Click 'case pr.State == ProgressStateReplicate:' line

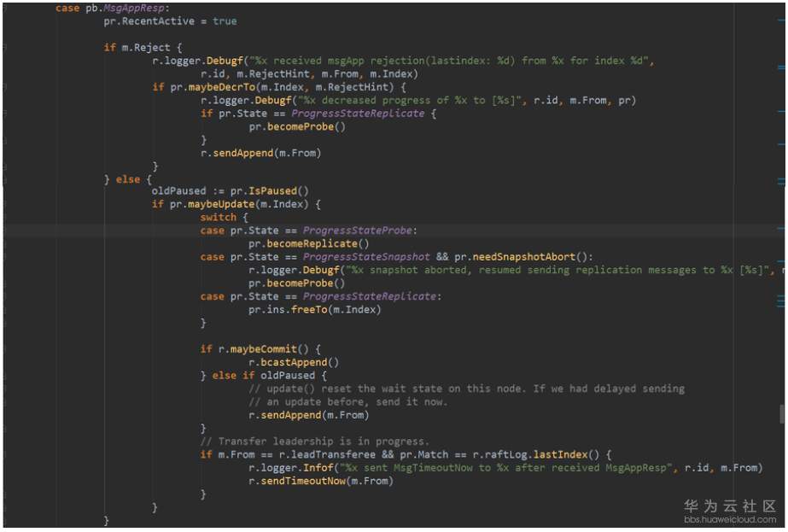coord(321,296)
